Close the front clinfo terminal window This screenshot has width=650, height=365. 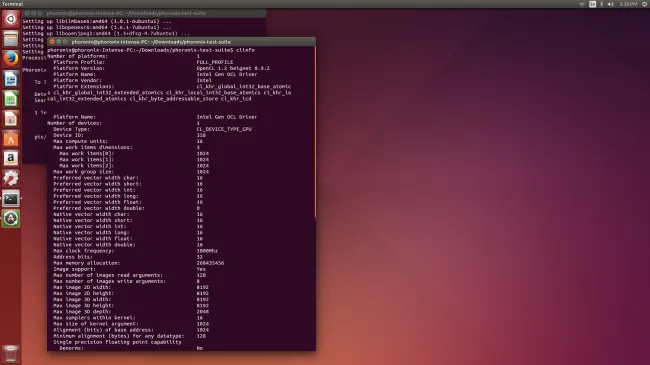pos(52,42)
